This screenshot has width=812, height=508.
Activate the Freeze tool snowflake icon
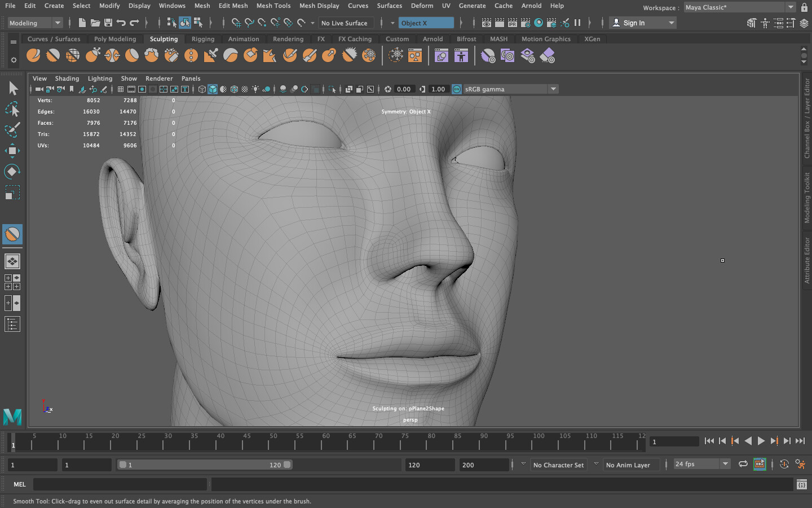(x=369, y=55)
